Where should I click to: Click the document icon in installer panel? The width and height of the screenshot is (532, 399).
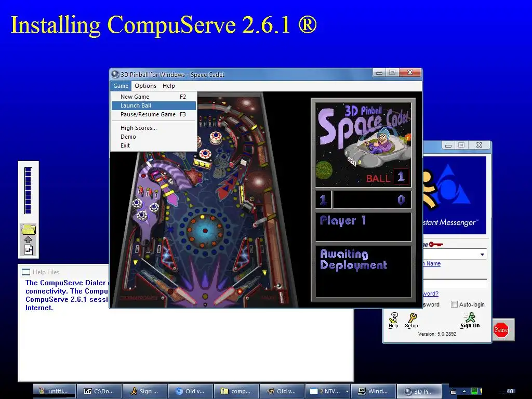(29, 250)
